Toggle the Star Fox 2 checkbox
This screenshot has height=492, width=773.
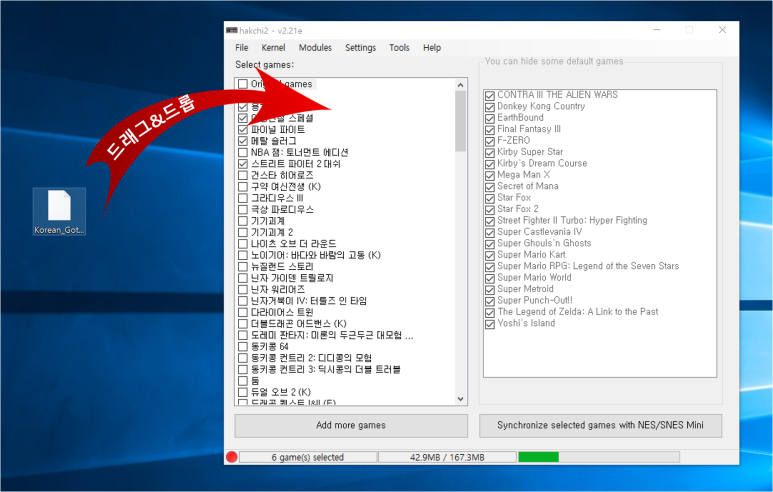coord(490,210)
